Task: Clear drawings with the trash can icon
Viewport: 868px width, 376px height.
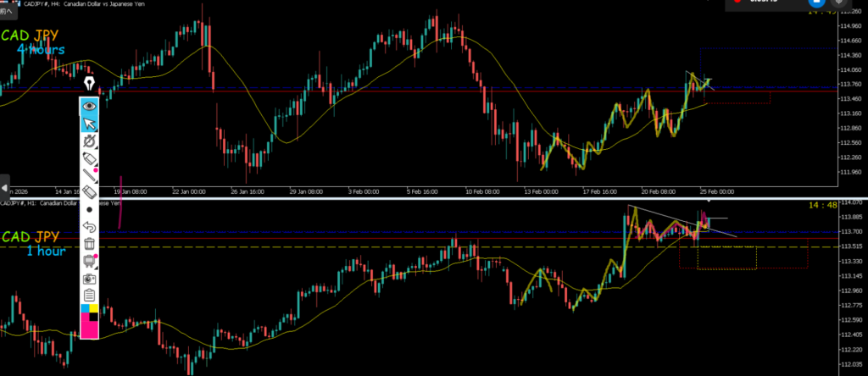Action: point(90,243)
